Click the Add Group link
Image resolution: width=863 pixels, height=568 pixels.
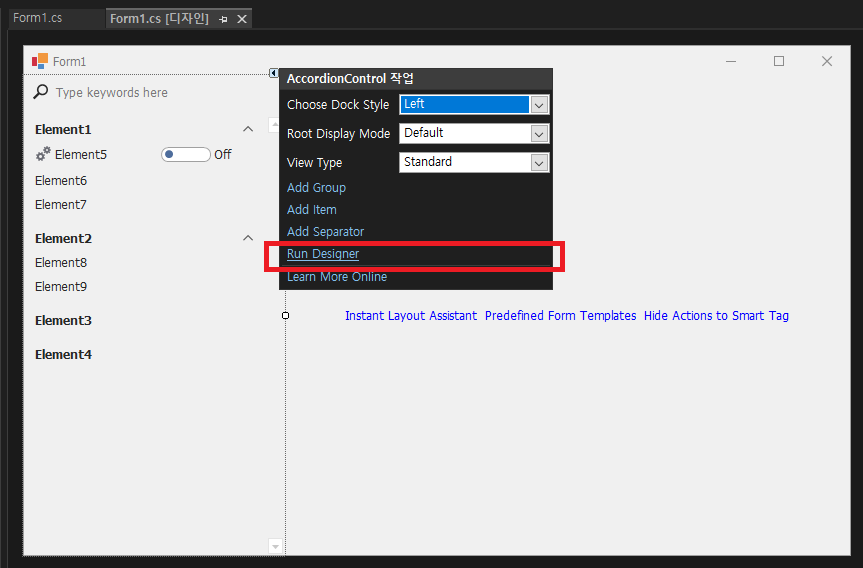(316, 188)
